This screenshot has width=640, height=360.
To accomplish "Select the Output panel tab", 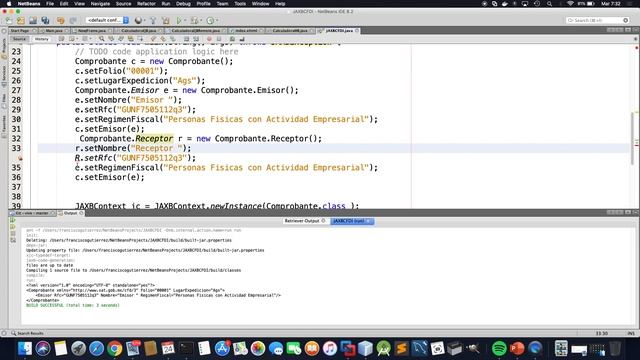I will (x=70, y=213).
